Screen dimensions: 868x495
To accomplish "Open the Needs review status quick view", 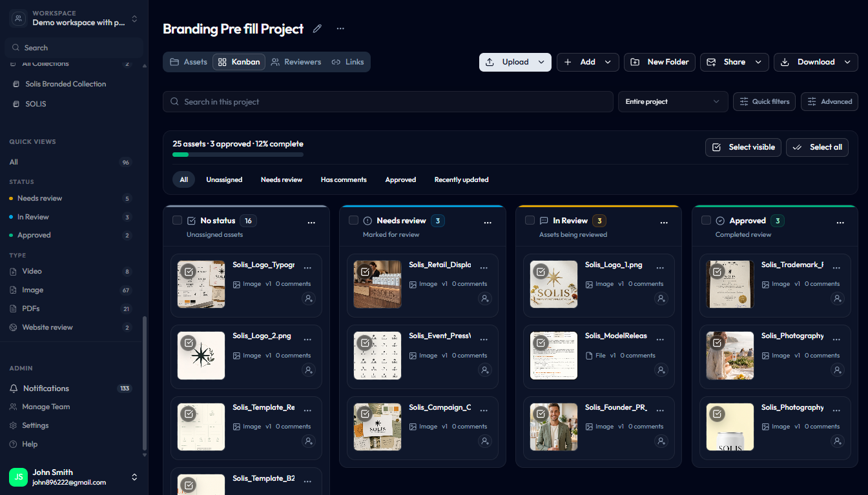I will [x=70, y=199].
